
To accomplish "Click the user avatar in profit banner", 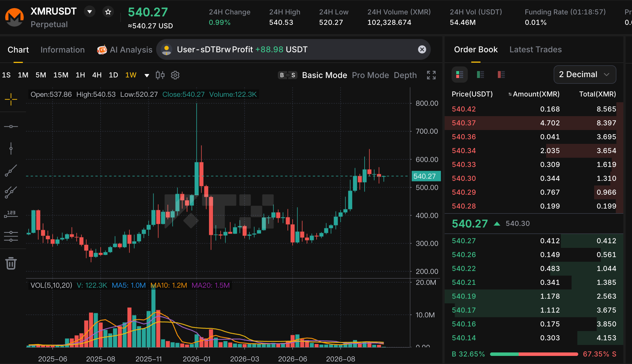I will [167, 49].
